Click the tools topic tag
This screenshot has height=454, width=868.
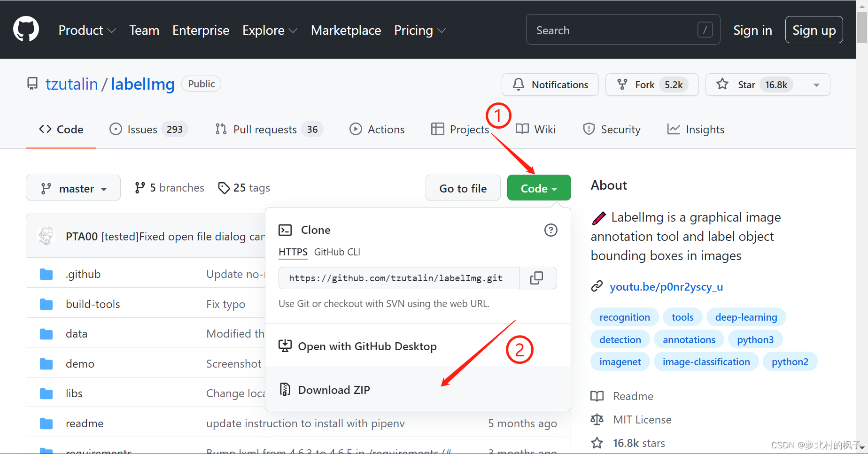pos(682,317)
